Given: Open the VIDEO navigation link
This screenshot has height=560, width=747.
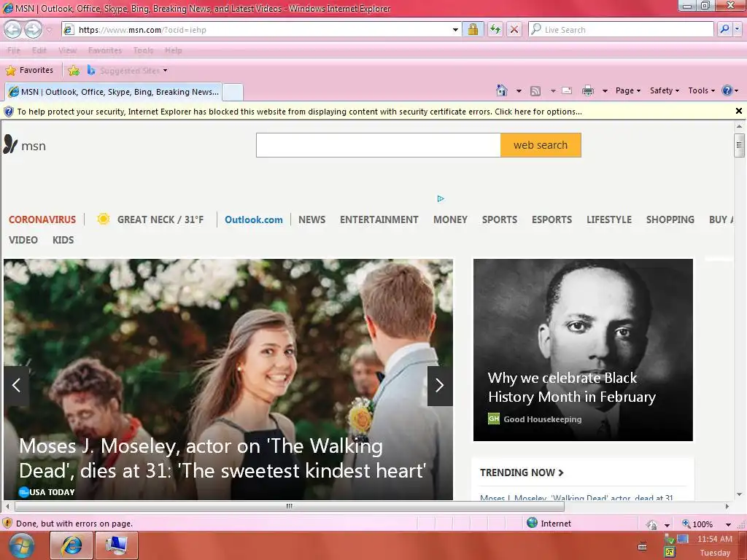Looking at the screenshot, I should coord(23,240).
